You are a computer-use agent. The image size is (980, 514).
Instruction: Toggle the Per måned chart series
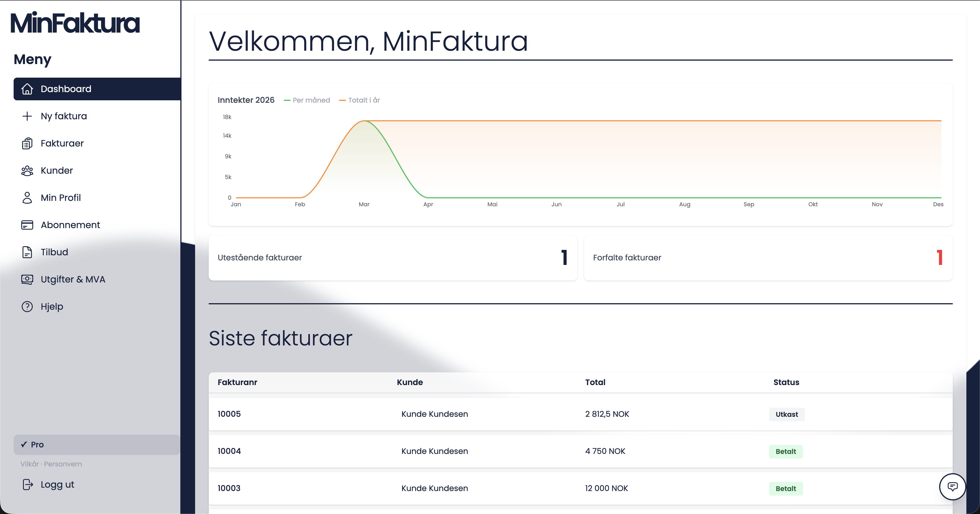pos(307,100)
